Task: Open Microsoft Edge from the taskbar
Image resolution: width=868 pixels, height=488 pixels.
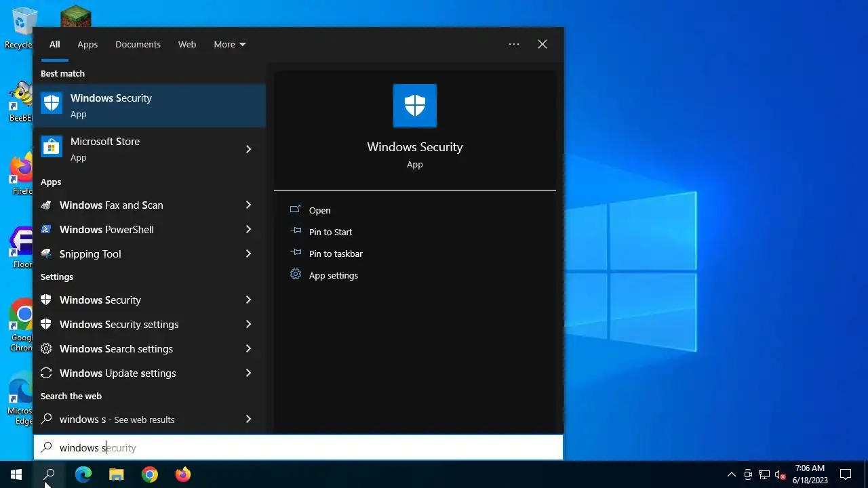Action: click(x=83, y=474)
